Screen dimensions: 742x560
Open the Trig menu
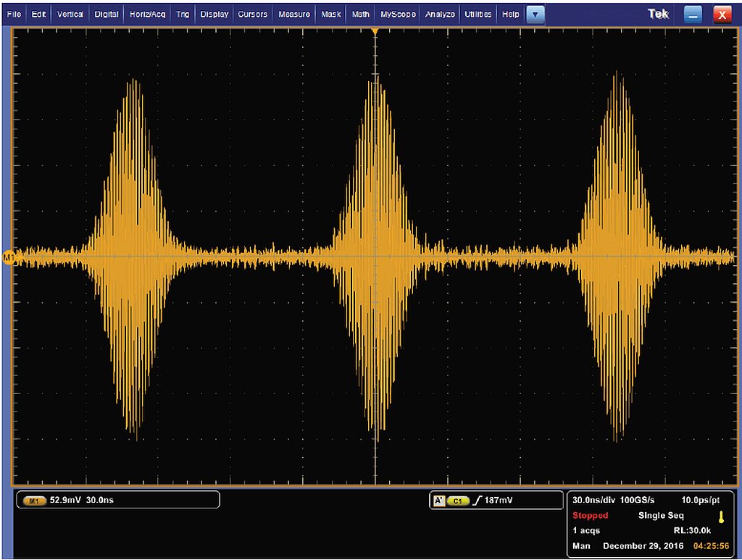(183, 14)
